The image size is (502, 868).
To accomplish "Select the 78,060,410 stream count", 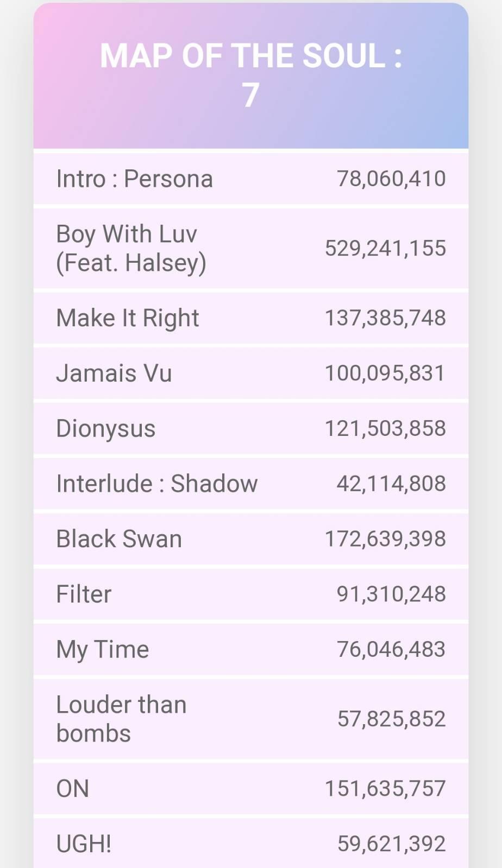I will click(391, 179).
